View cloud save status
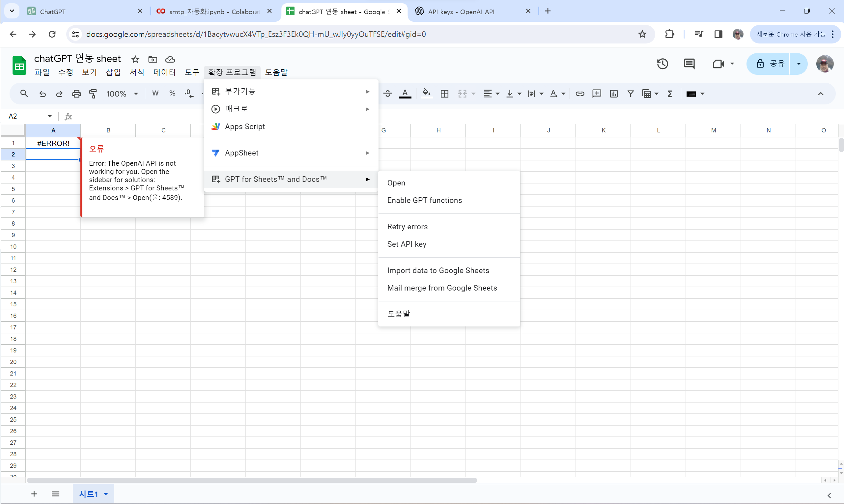This screenshot has width=844, height=504. pyautogui.click(x=170, y=59)
